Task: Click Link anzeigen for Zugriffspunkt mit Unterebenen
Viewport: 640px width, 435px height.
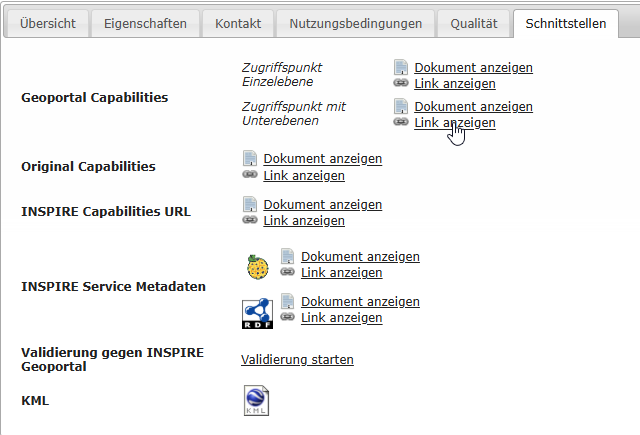Action: pos(454,123)
